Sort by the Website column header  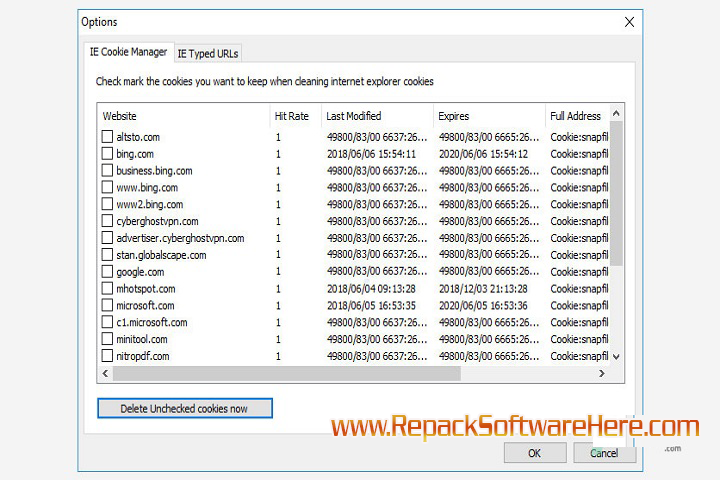184,116
